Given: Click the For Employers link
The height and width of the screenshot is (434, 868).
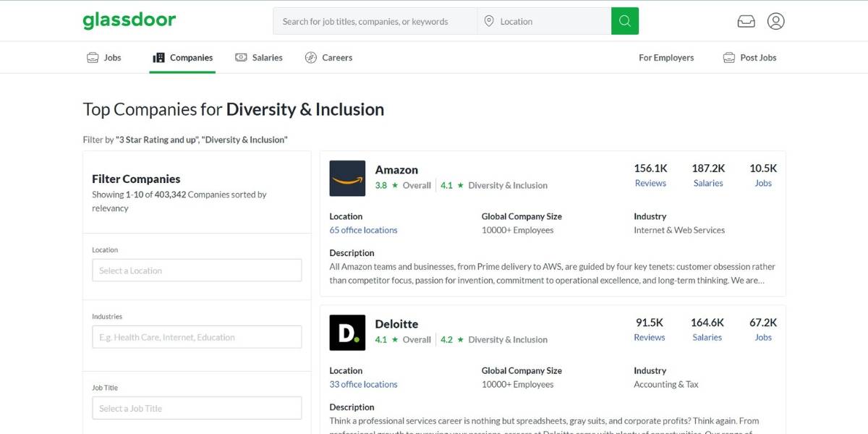Looking at the screenshot, I should tap(666, 58).
